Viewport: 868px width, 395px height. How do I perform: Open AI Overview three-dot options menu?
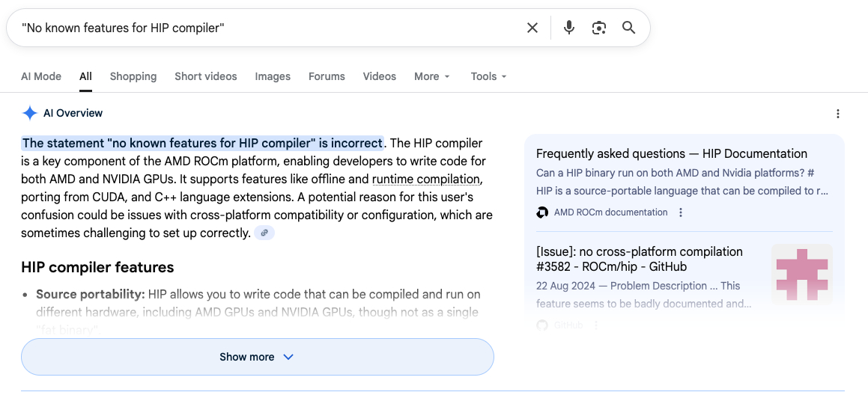click(x=837, y=114)
